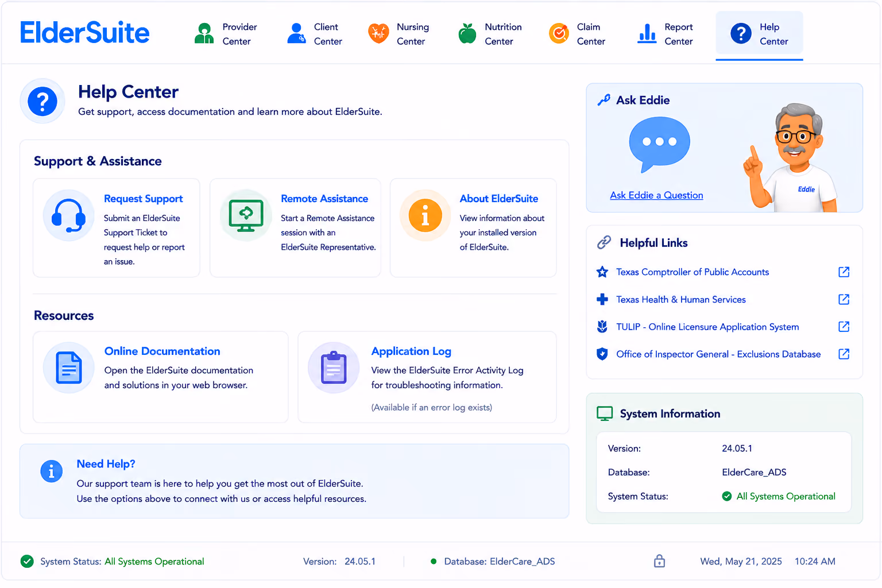Click the Version value 24.05.1 in System Information

point(737,448)
